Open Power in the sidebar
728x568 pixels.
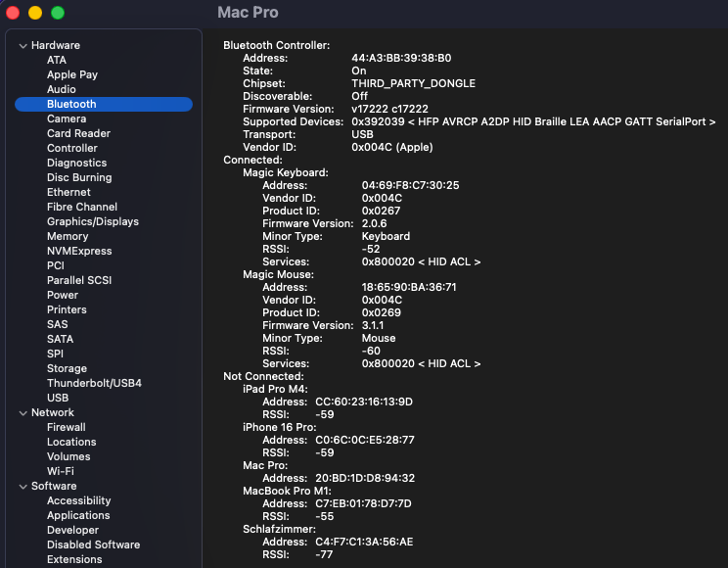pyautogui.click(x=63, y=295)
